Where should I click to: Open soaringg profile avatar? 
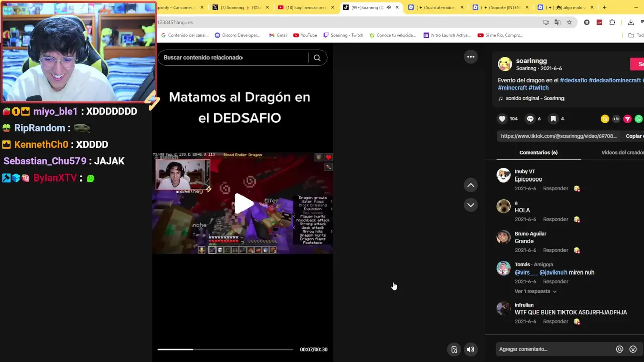point(505,64)
